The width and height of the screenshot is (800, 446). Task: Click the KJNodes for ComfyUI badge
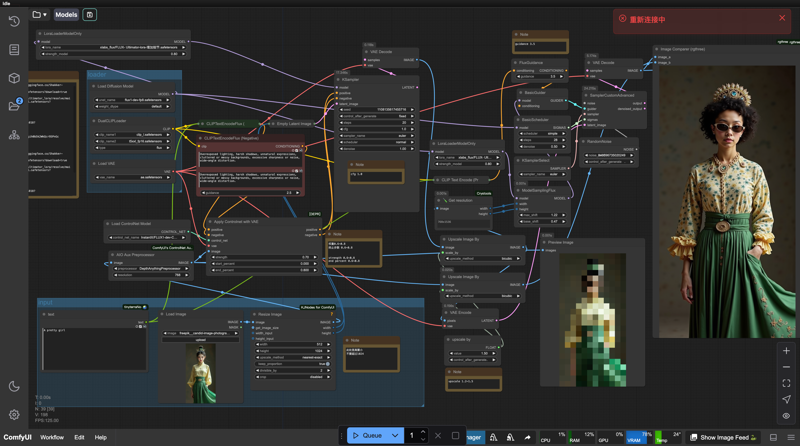coord(317,307)
